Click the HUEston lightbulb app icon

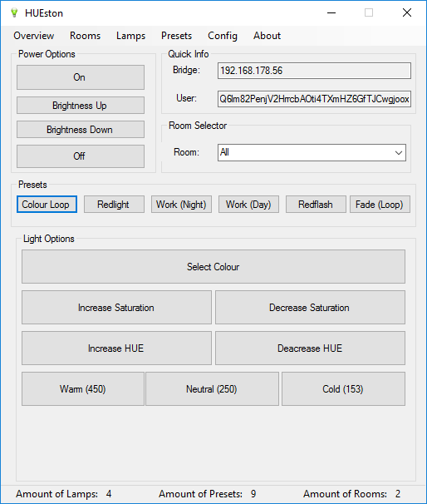click(14, 12)
